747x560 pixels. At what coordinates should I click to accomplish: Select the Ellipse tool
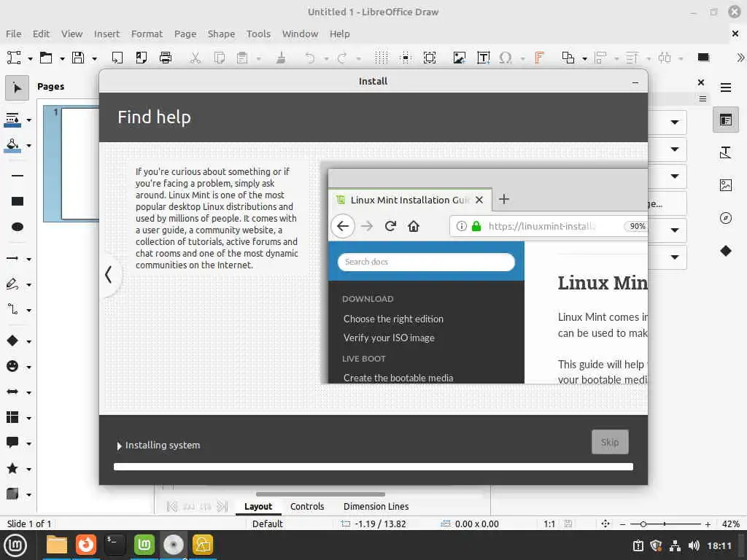point(18,227)
